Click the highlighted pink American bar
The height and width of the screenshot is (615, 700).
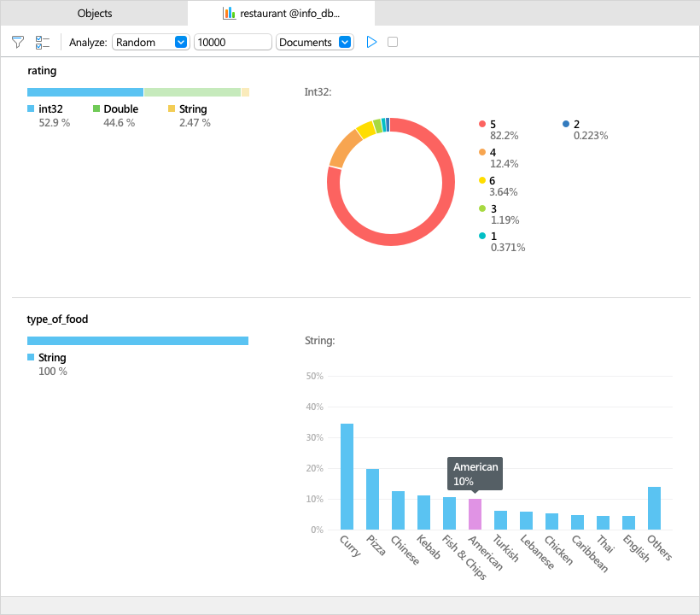(475, 514)
